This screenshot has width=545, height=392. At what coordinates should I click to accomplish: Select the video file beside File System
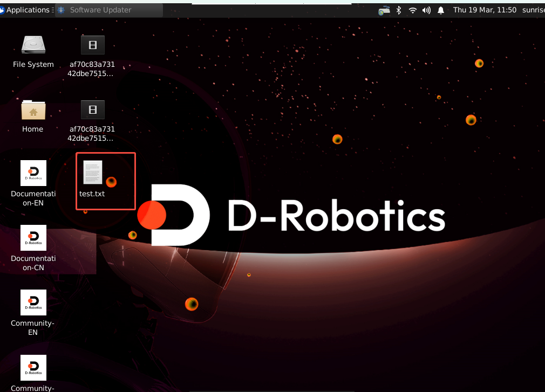tap(93, 45)
